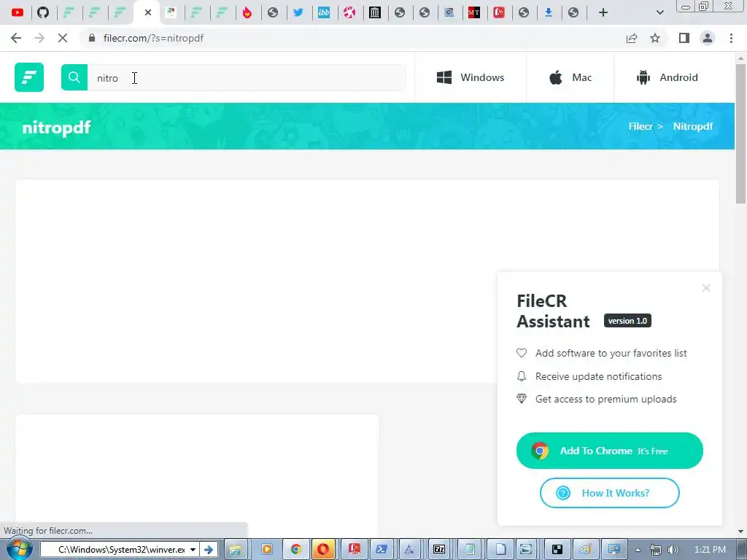Toggle the Chrome side panel
Screen dimensions: 747x560
pyautogui.click(x=684, y=38)
